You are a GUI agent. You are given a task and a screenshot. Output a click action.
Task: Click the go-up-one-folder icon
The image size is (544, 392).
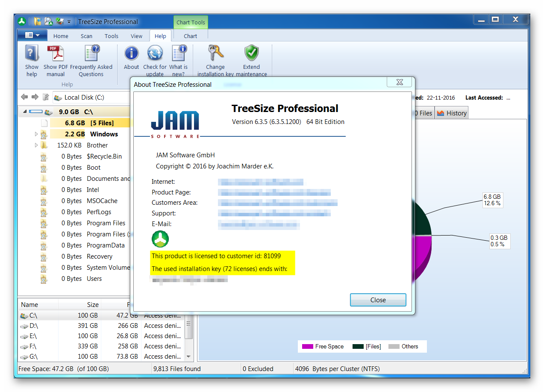tap(46, 97)
